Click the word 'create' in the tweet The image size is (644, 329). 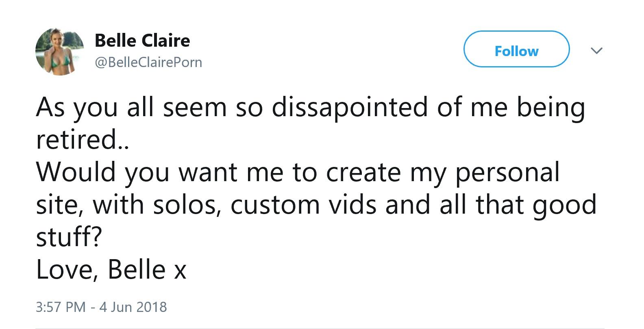363,173
